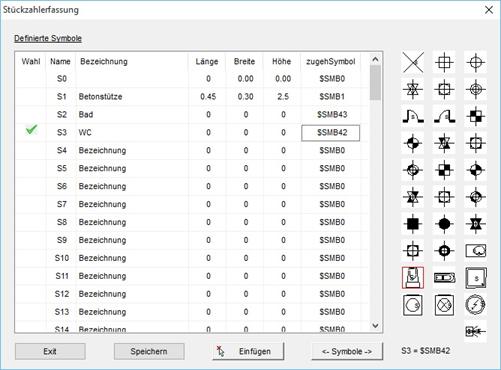This screenshot has height=370, width=501.
Task: Select door symbol with arc rising rightward
Action: coord(444,116)
